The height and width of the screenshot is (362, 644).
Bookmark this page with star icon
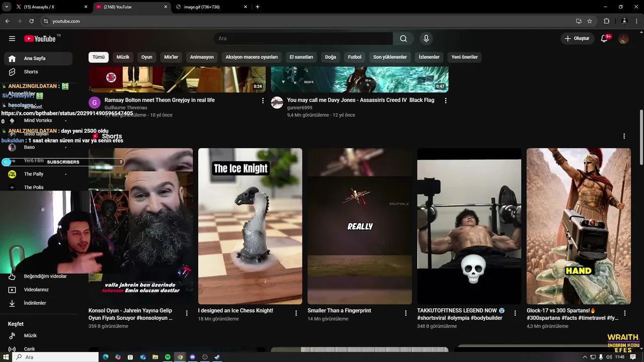(590, 21)
